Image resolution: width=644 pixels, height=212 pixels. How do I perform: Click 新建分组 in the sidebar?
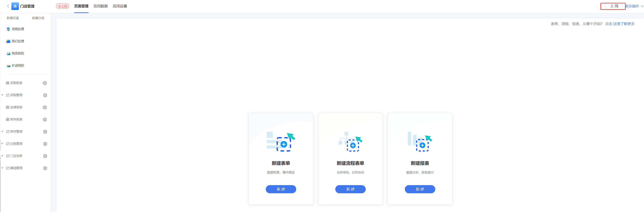point(38,18)
